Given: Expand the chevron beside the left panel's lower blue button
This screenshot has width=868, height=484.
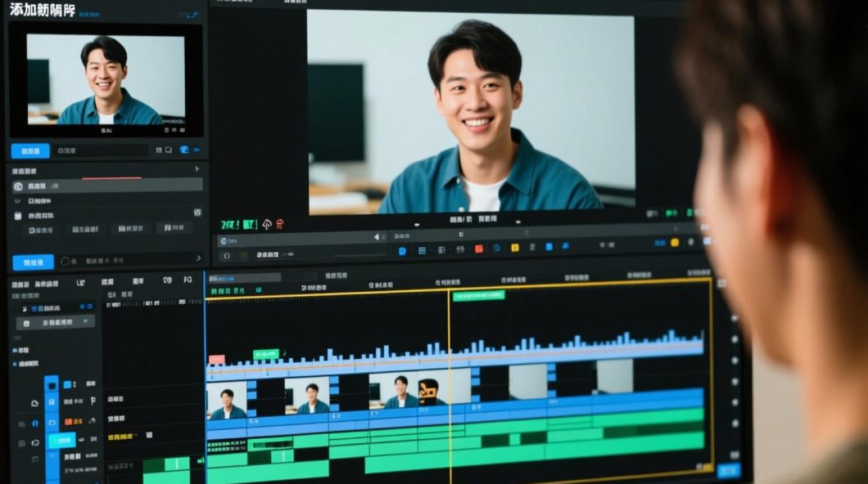Looking at the screenshot, I should (198, 257).
